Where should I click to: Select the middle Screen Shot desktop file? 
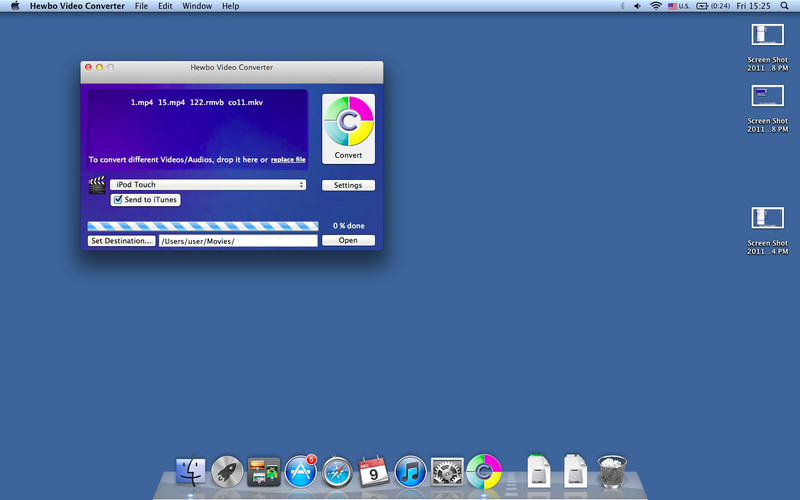point(767,109)
